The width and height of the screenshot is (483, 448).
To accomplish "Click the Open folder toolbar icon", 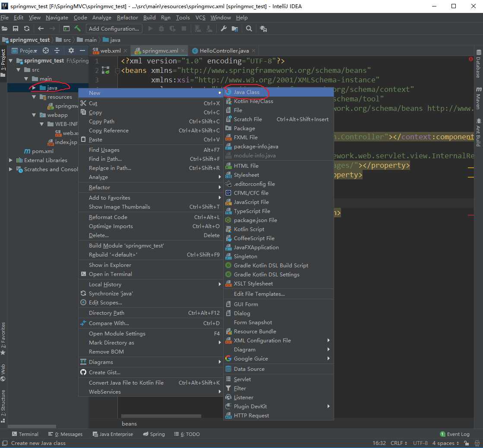I will (x=4, y=28).
